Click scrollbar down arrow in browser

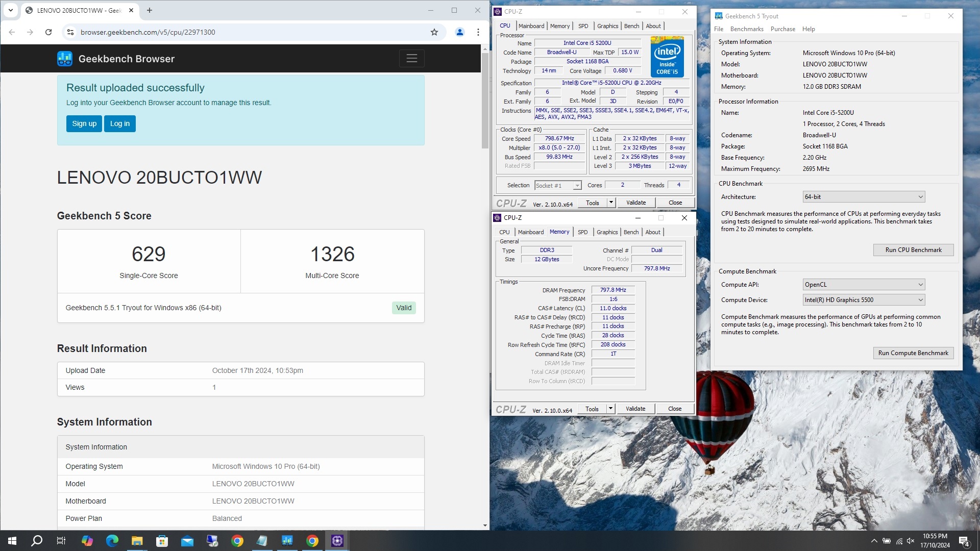point(485,525)
